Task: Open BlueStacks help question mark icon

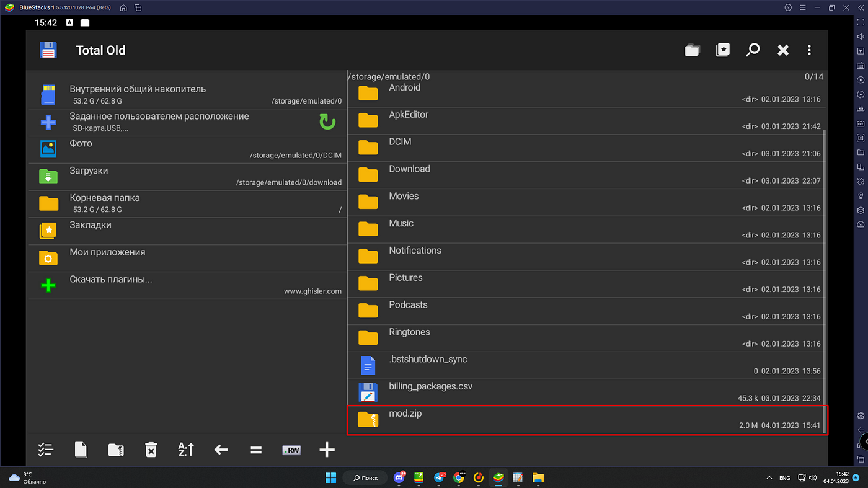Action: pos(788,7)
